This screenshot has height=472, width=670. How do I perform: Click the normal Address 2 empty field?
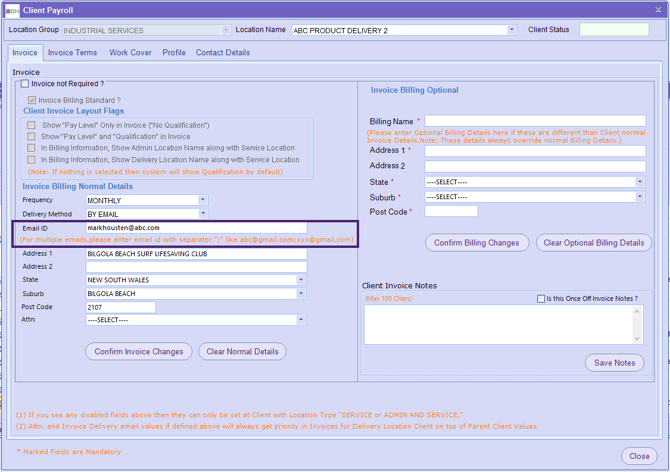pos(196,267)
